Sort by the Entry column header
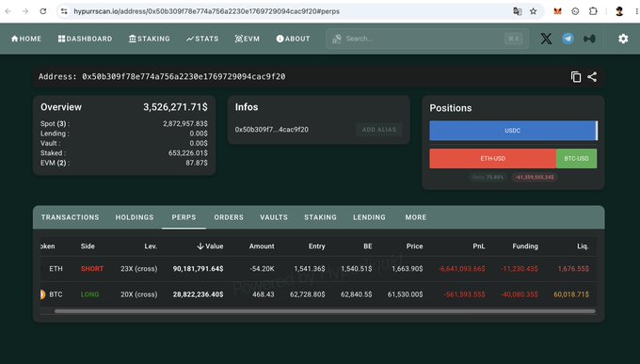This screenshot has height=364, width=640. click(x=317, y=246)
